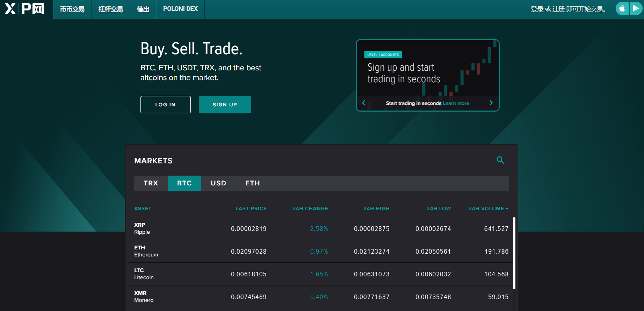Open the XMR Monero market row

(x=320, y=297)
